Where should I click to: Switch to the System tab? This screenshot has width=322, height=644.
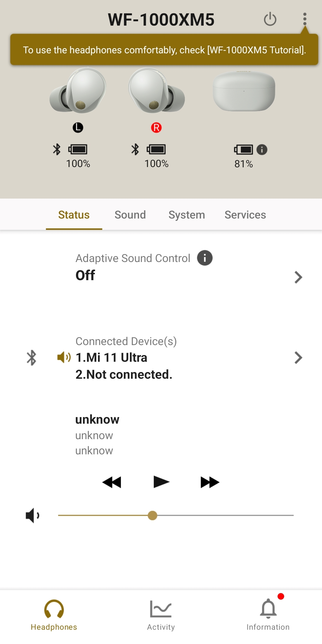point(187,215)
